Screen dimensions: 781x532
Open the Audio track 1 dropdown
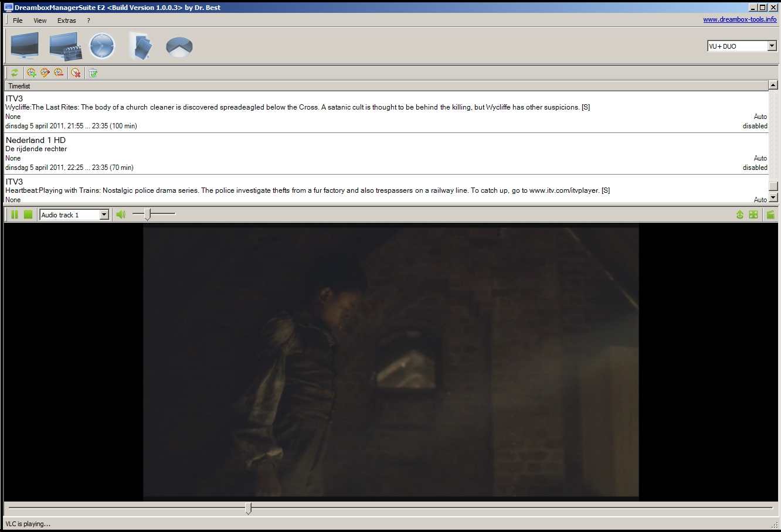click(74, 215)
